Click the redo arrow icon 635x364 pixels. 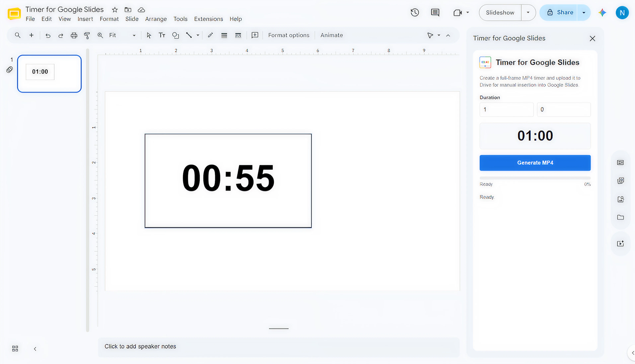pos(61,35)
